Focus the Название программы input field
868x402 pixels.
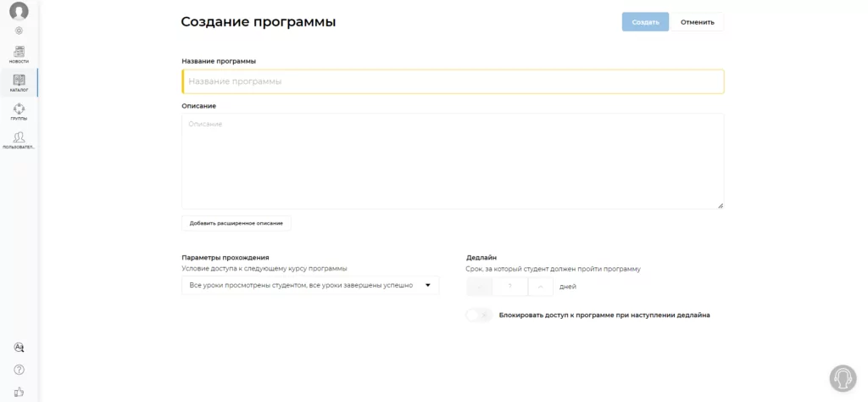[453, 81]
